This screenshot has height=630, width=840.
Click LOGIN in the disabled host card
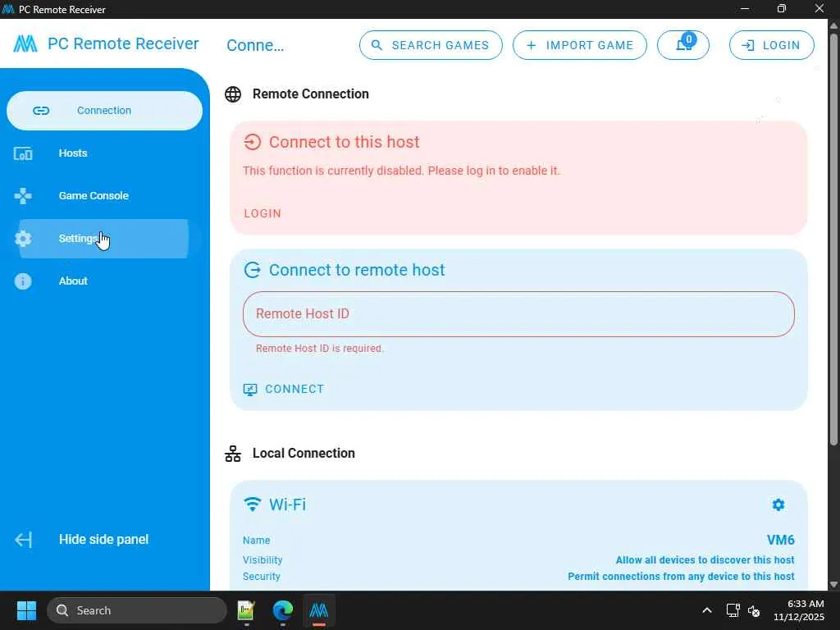[262, 213]
